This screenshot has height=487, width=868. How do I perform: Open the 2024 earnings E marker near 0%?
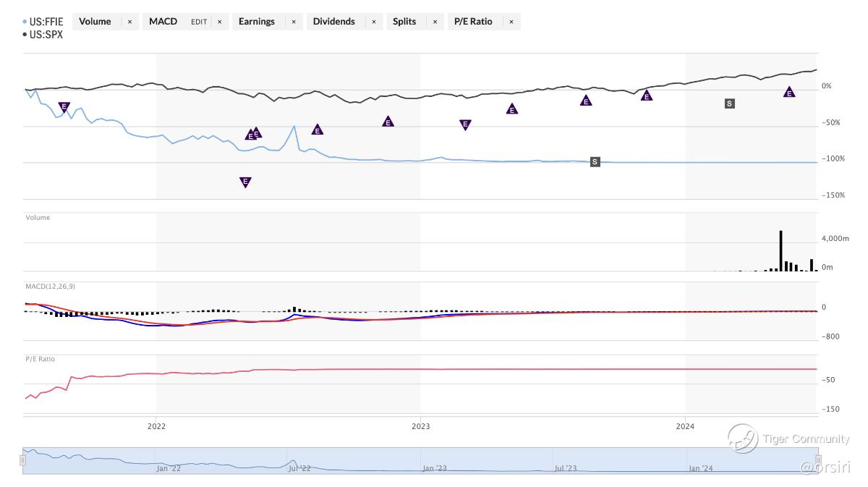click(790, 92)
